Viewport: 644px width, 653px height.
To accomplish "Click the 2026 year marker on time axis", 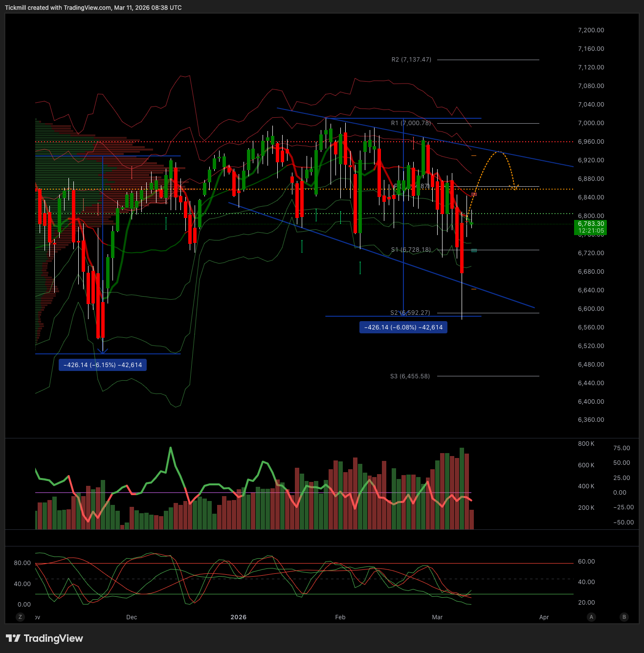I will (239, 617).
